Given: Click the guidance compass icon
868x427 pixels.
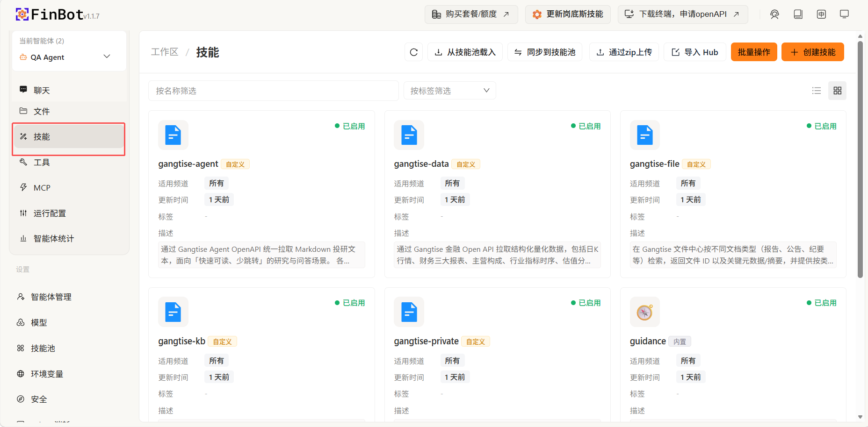Looking at the screenshot, I should coord(644,312).
